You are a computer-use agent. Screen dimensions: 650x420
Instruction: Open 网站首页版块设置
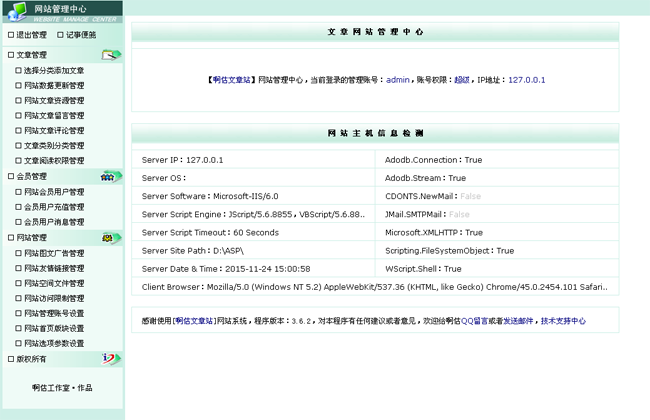point(54,328)
